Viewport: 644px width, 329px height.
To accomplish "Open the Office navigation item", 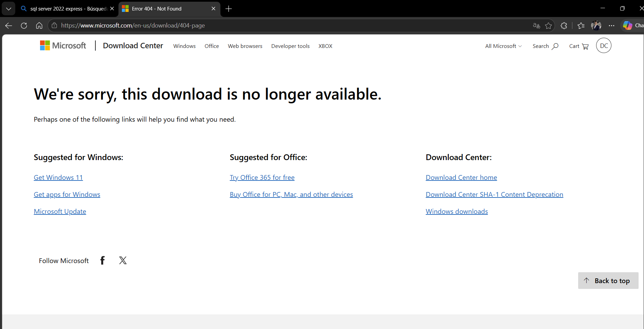I will [211, 46].
